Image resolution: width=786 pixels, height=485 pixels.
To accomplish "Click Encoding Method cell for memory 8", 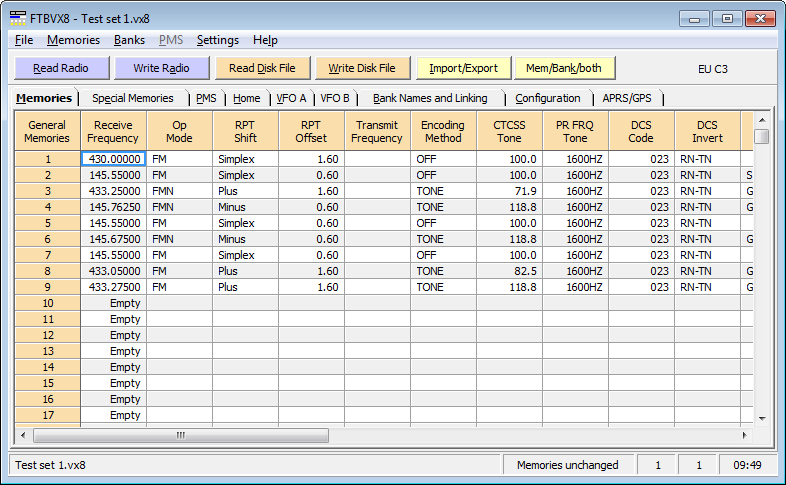I will pyautogui.click(x=443, y=271).
